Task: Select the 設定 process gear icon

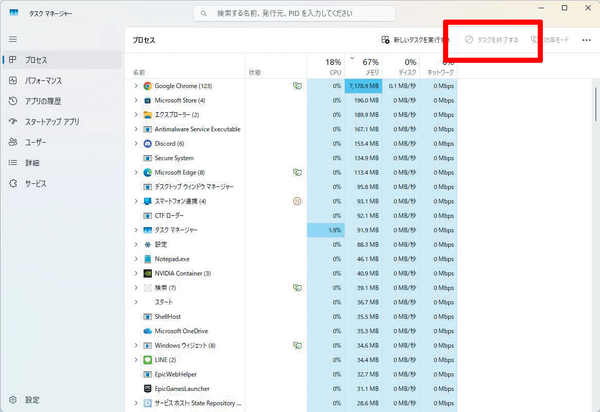Action: tap(147, 244)
